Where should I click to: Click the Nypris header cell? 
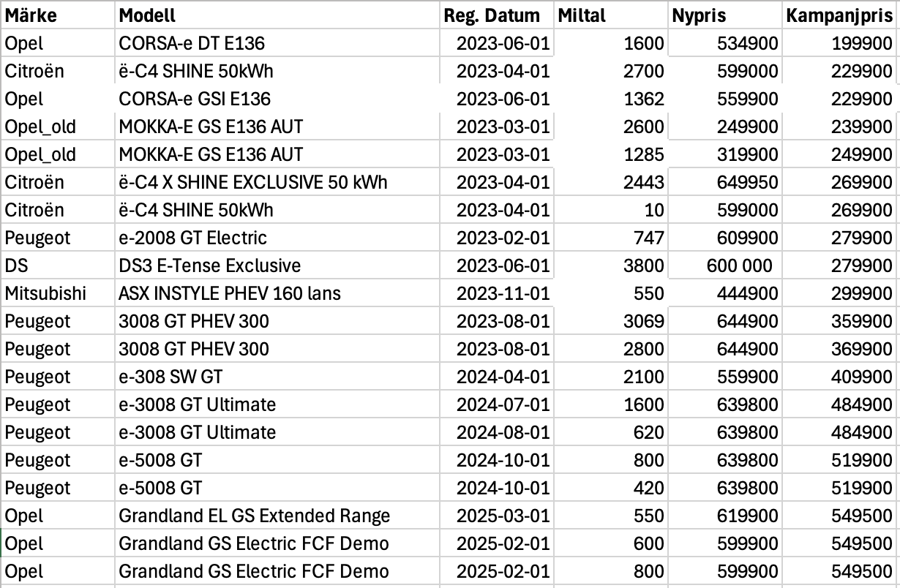(x=725, y=15)
